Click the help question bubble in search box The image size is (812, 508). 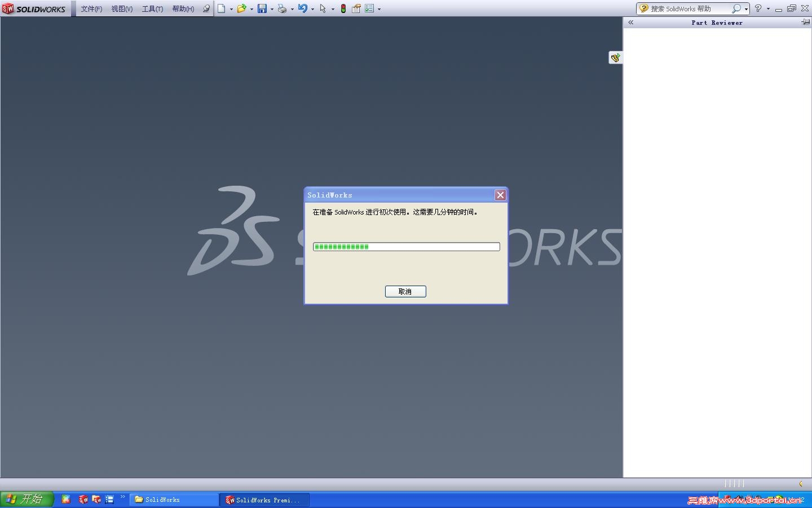[643, 8]
